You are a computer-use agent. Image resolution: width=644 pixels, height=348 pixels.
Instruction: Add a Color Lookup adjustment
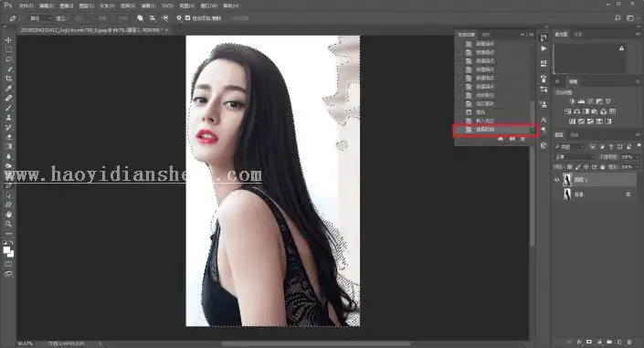[612, 111]
